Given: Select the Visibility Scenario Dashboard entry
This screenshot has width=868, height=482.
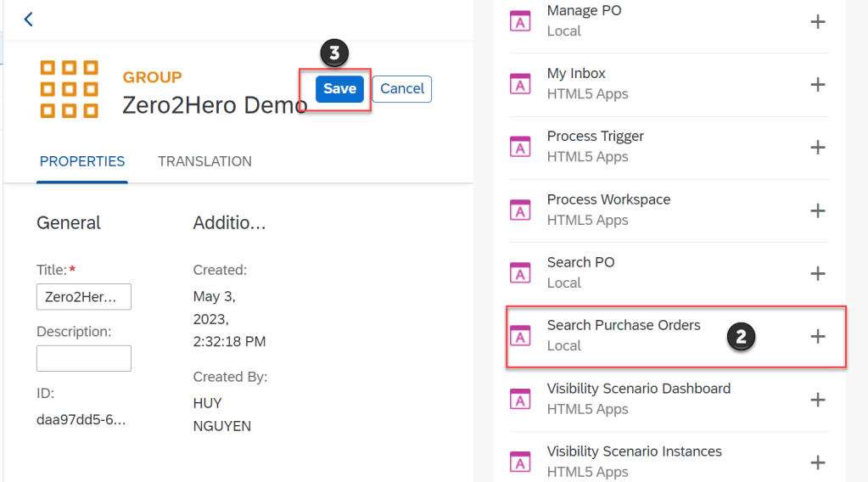Looking at the screenshot, I should [638, 398].
